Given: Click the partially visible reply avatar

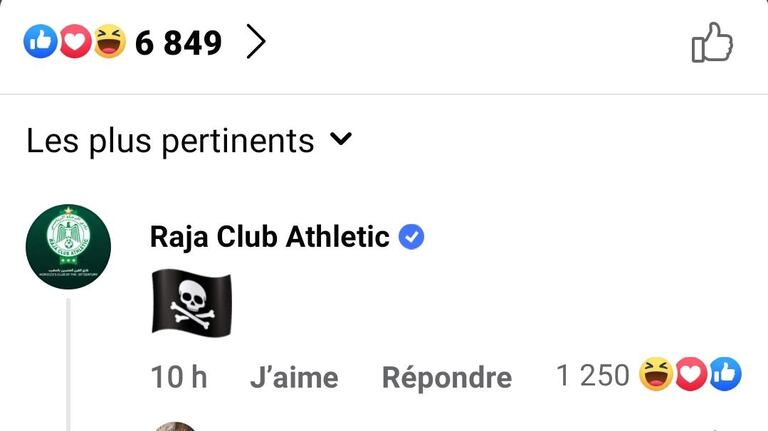Looking at the screenshot, I should (x=175, y=427).
